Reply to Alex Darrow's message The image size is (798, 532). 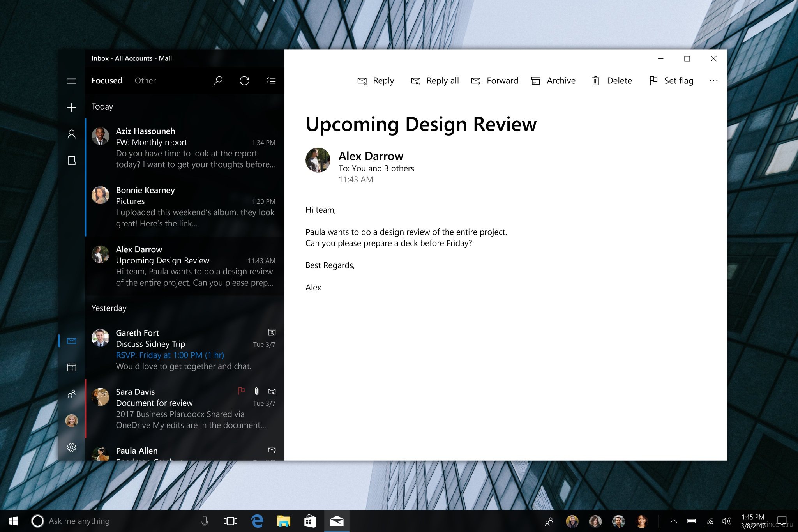point(376,81)
